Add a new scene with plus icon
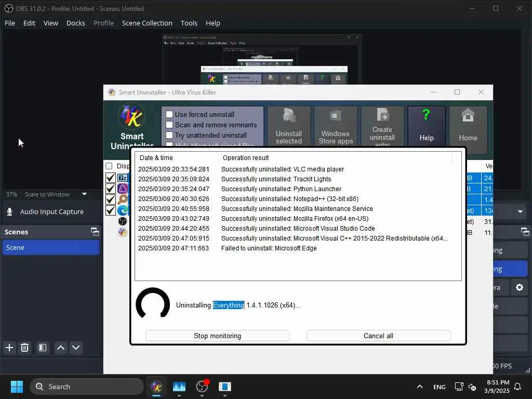 pos(9,348)
